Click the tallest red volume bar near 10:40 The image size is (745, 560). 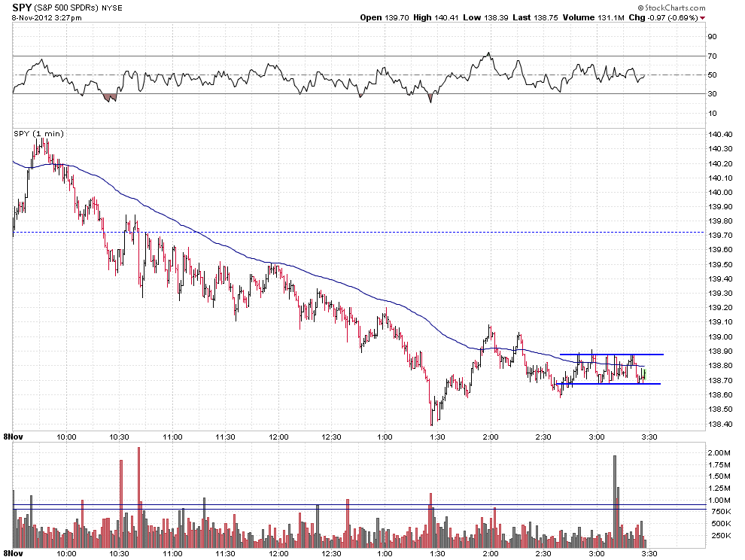pos(138,498)
